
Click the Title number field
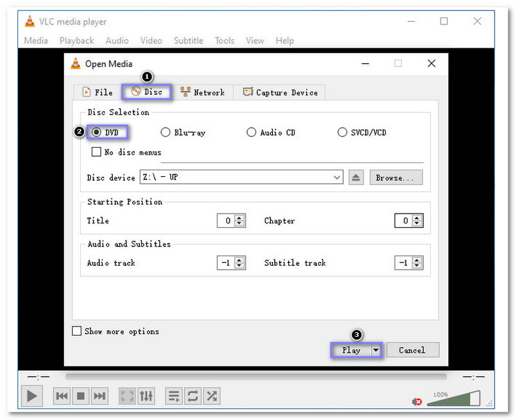click(225, 221)
